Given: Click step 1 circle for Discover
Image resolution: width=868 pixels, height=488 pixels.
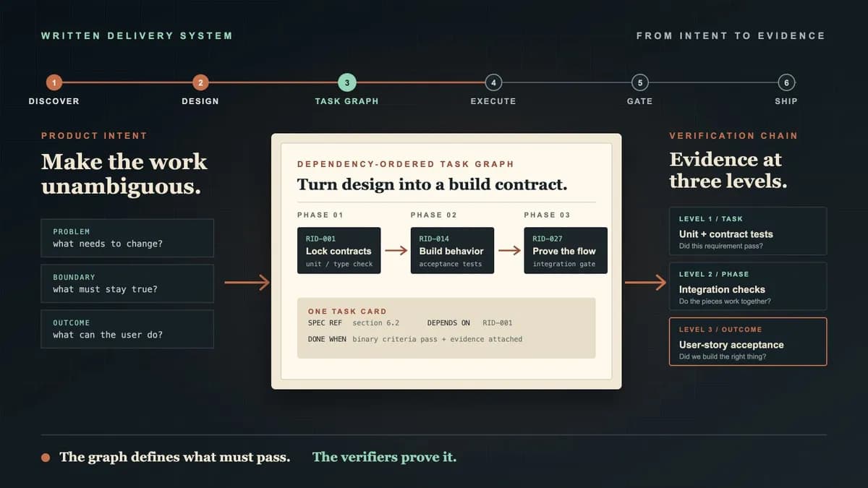Looking at the screenshot, I should coord(54,82).
